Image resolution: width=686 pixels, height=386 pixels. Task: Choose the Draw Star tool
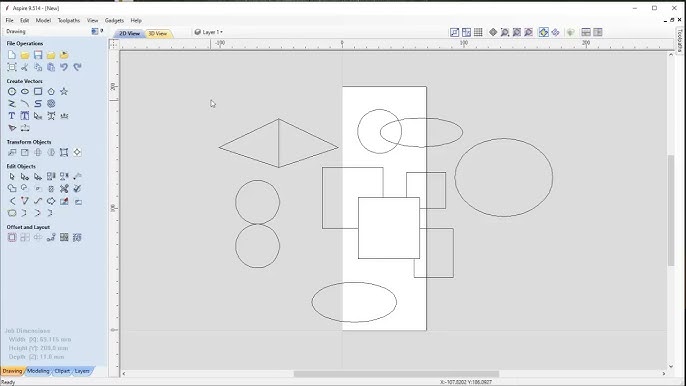coord(64,91)
